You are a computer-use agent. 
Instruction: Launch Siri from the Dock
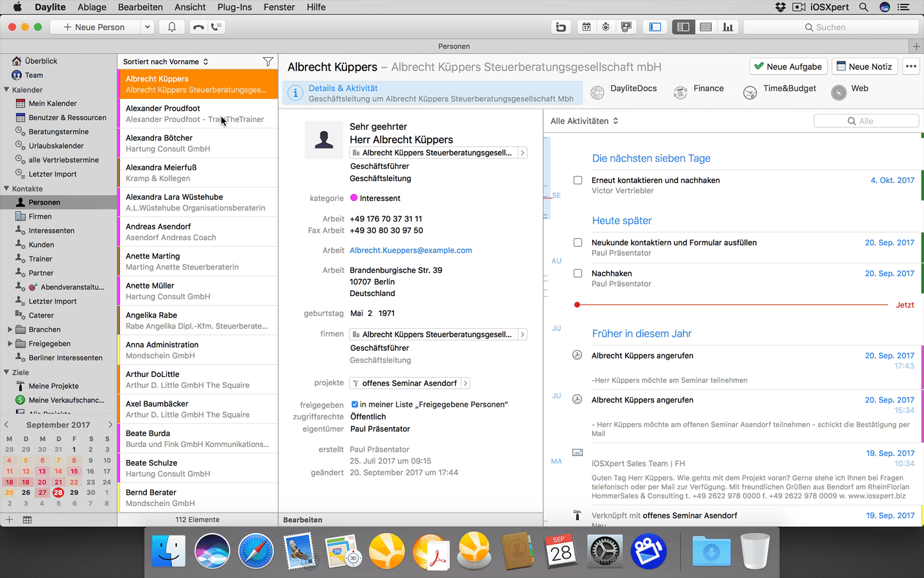(x=212, y=552)
